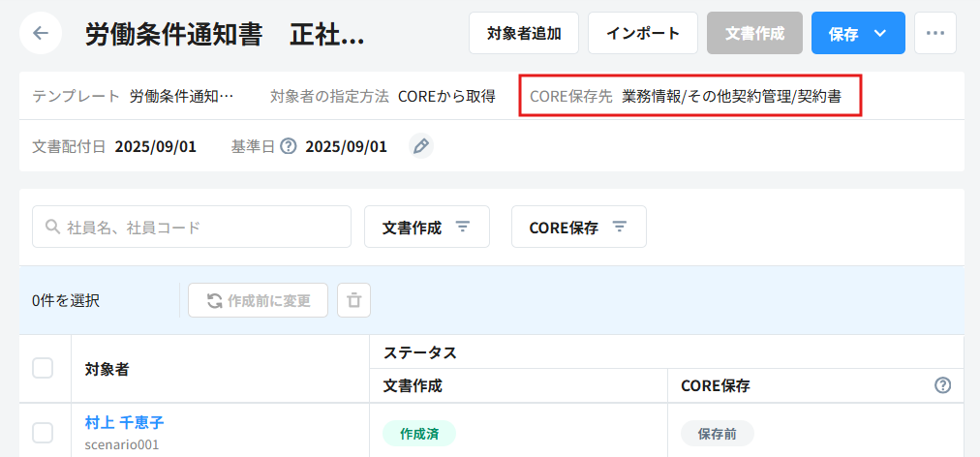The height and width of the screenshot is (457, 980).
Task: Click the search magnifier icon
Action: [52, 227]
